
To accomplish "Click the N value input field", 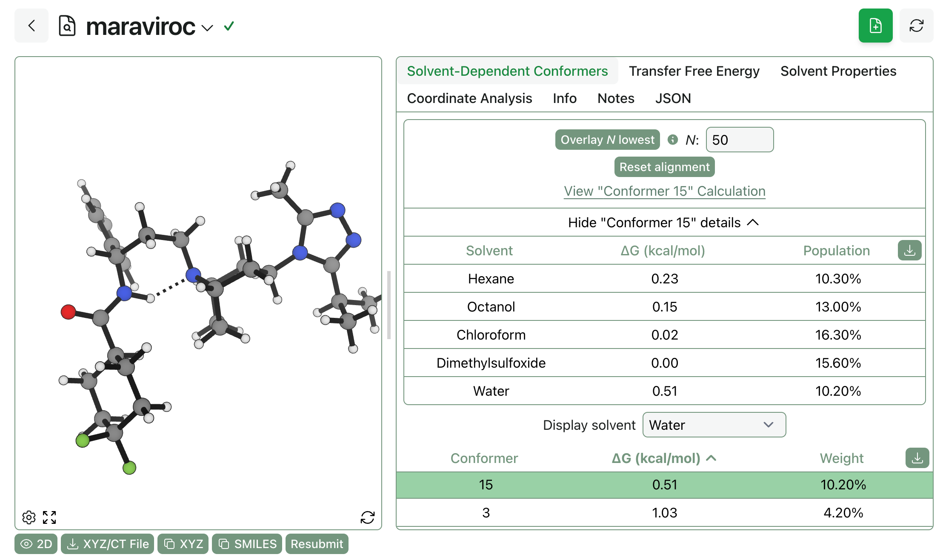I will [x=739, y=140].
